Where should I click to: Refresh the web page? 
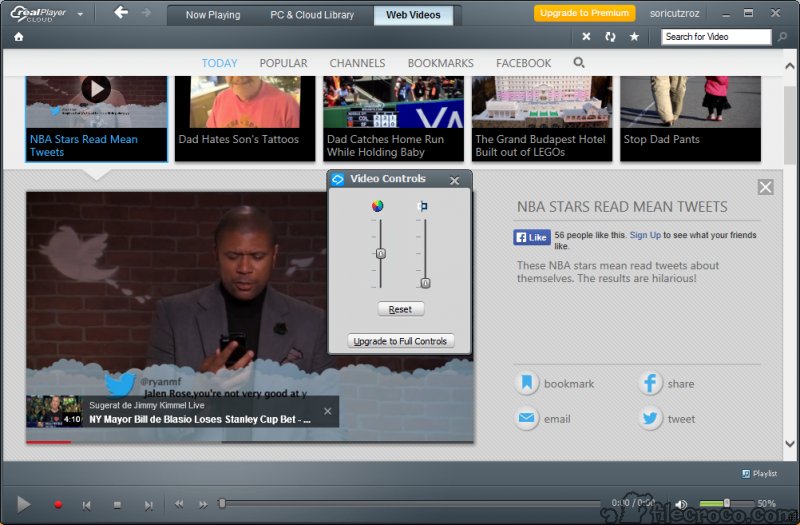click(610, 37)
